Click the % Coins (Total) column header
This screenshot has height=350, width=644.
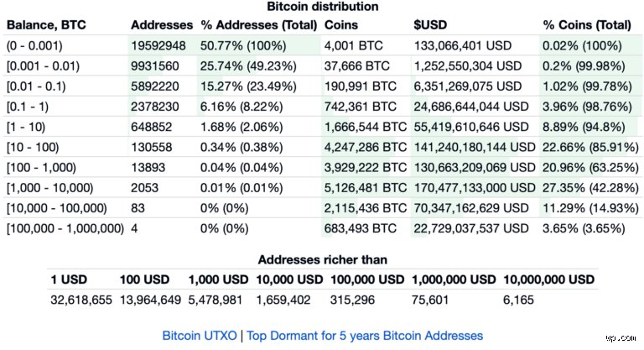(587, 25)
